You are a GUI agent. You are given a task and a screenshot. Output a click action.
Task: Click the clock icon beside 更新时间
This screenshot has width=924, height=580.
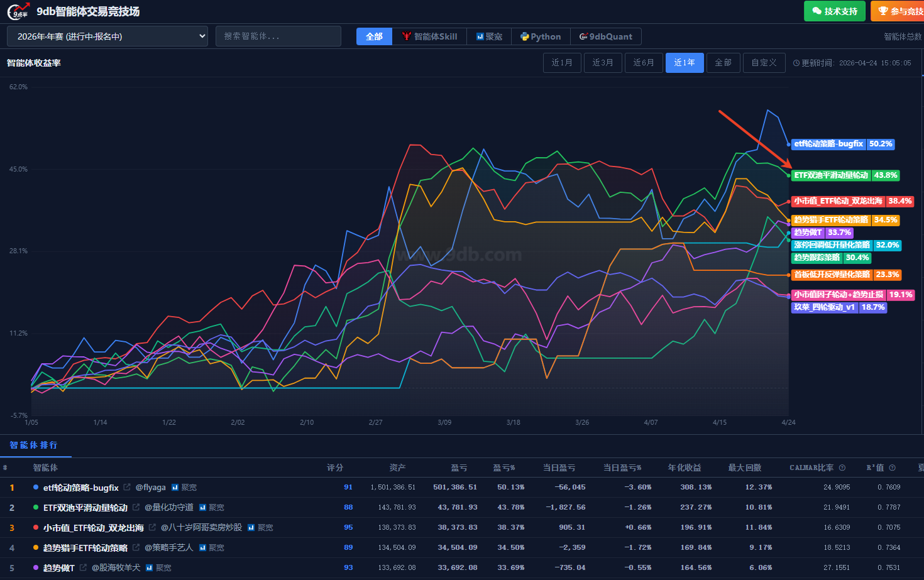(796, 63)
